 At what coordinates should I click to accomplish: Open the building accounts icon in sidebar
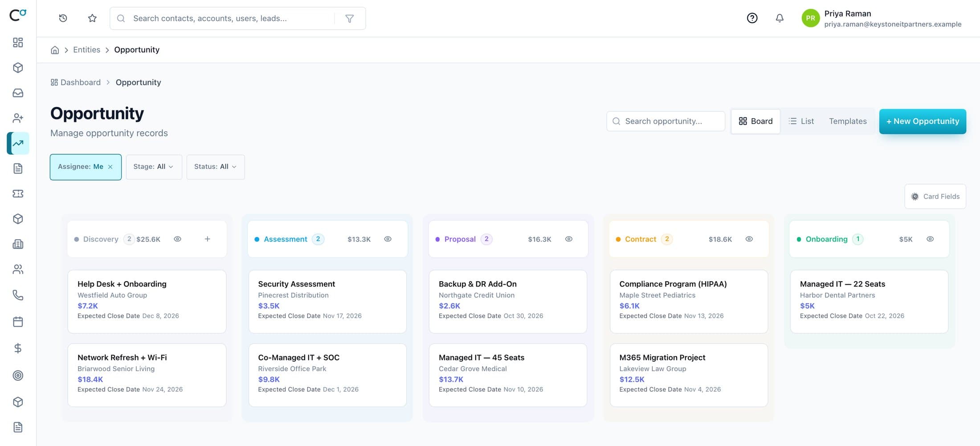18,244
